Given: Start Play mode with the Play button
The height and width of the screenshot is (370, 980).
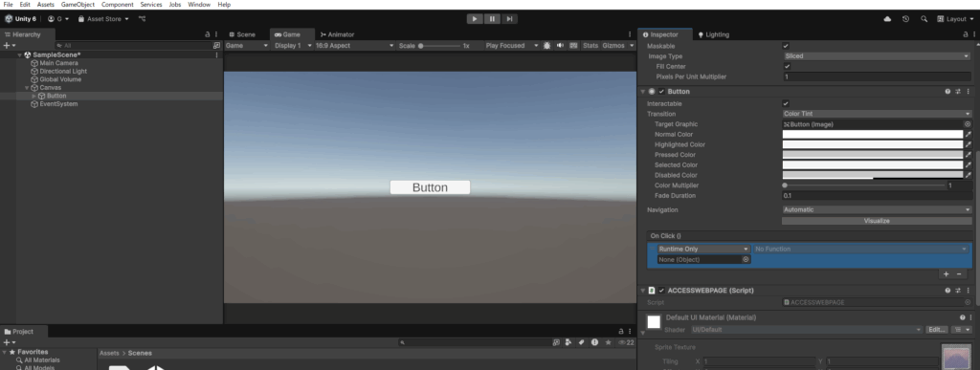Looking at the screenshot, I should [475, 19].
